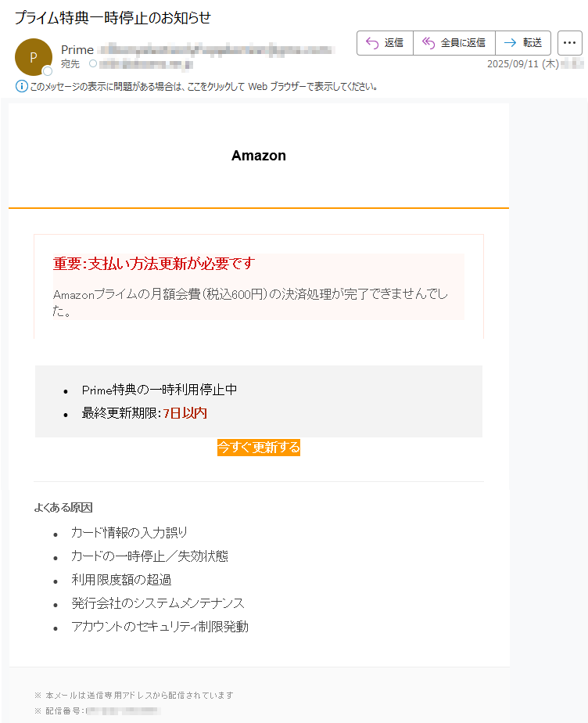This screenshot has width=588, height=723.
Task: Click the recipient presence circle next to 宛先
Action: click(x=93, y=63)
